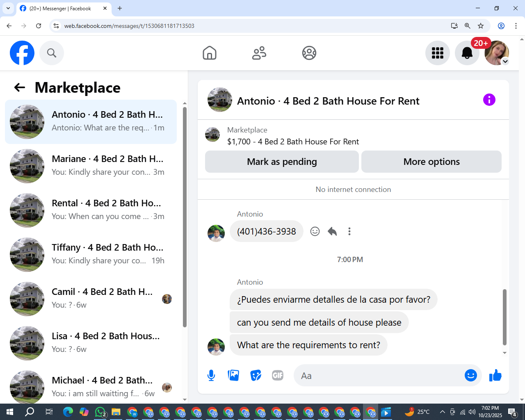Open the Facebook search magnifier
This screenshot has height=420, width=525.
coord(52,53)
